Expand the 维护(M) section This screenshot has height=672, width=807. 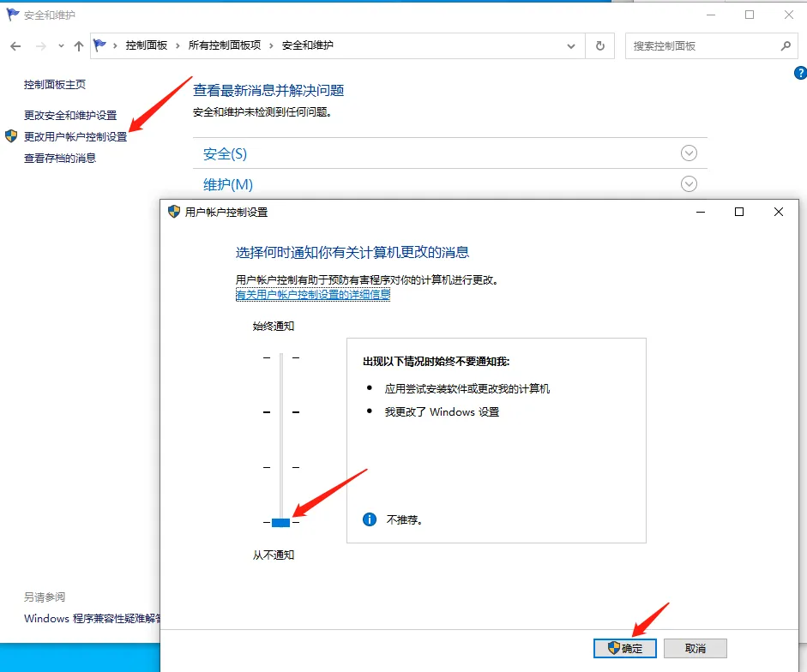click(x=689, y=183)
